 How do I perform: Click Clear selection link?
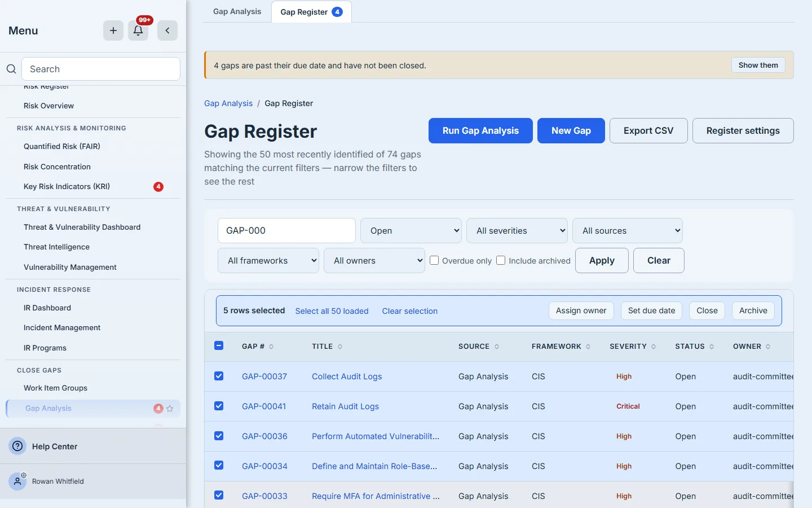coord(410,311)
